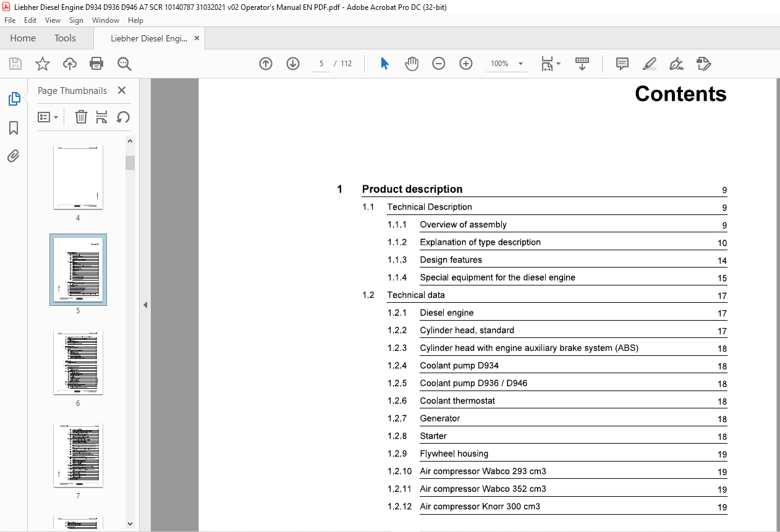Collapse the navigation pane arrow
Image resolution: width=780 pixels, height=532 pixels.
tap(145, 305)
